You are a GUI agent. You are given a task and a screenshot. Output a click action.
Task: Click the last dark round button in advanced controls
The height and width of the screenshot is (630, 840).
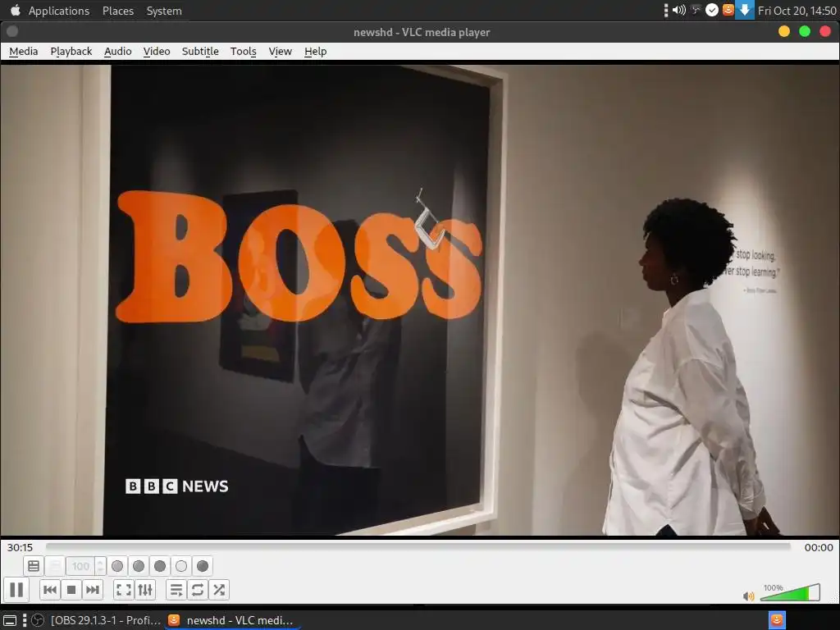pyautogui.click(x=203, y=566)
